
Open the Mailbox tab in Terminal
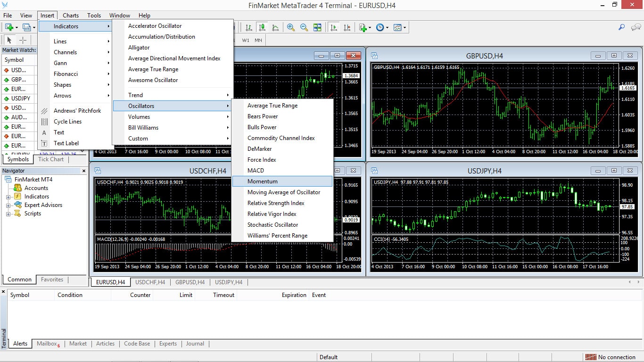coord(48,344)
